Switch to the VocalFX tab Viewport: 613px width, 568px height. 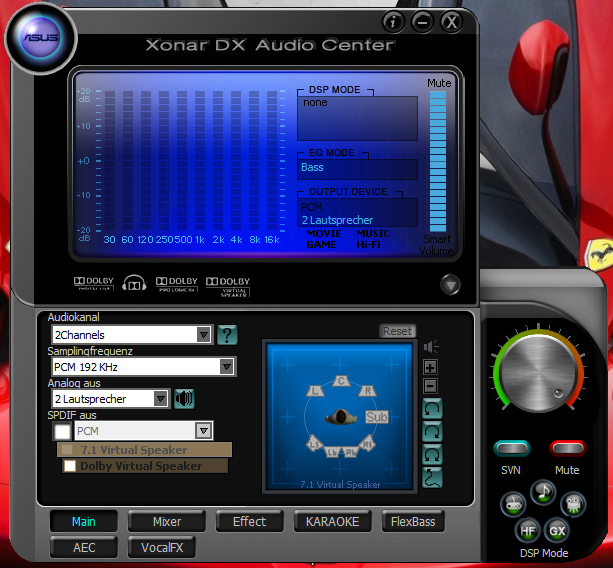pyautogui.click(x=162, y=548)
